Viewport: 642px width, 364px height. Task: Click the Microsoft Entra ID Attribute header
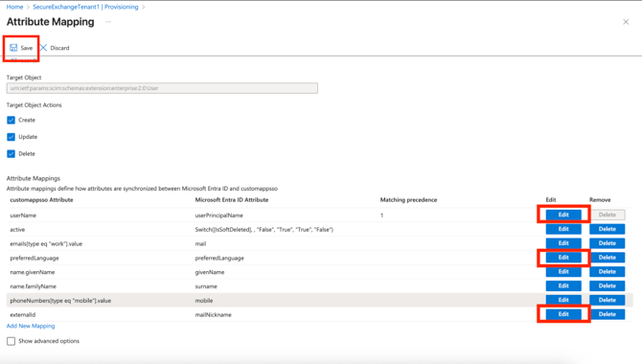(232, 200)
